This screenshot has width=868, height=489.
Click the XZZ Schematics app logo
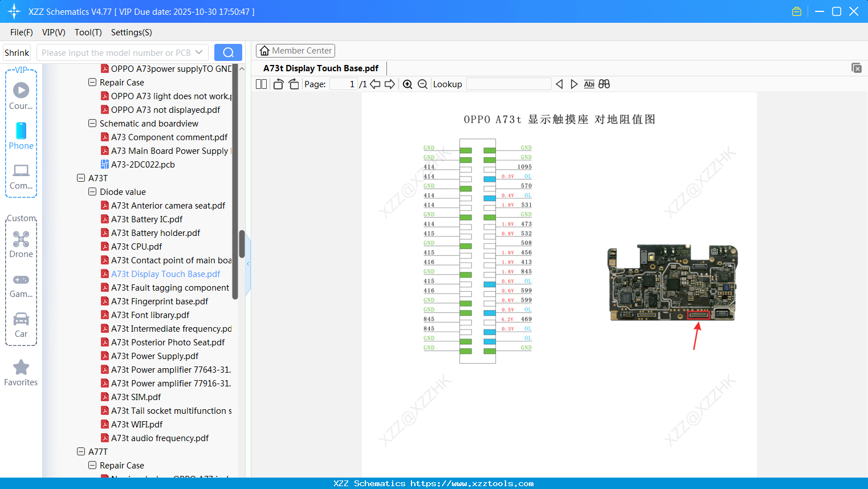point(14,11)
